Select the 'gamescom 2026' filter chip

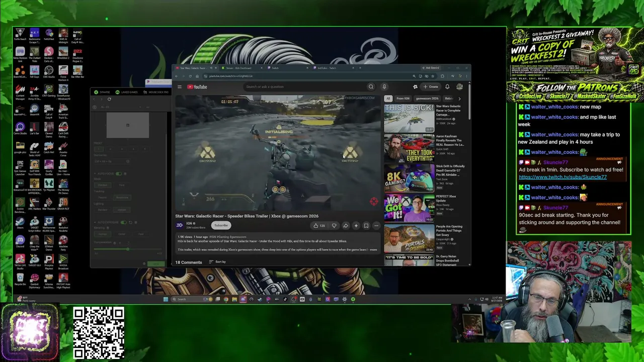427,99
